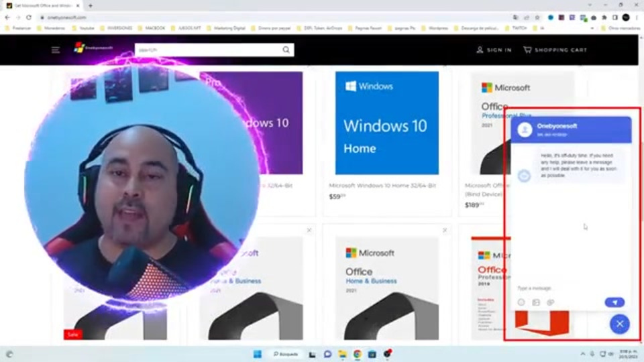This screenshot has width=644, height=362.
Task: Open the Sign In link
Action: coord(494,50)
